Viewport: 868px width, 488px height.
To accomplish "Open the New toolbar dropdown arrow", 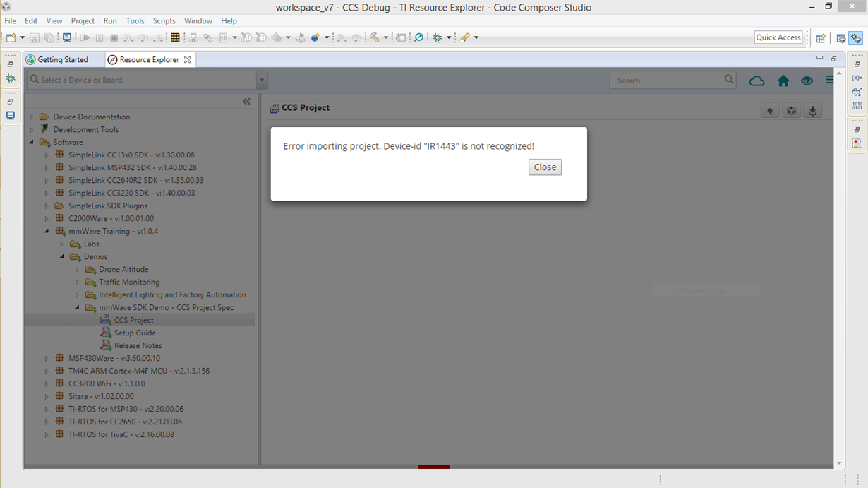I will click(23, 38).
